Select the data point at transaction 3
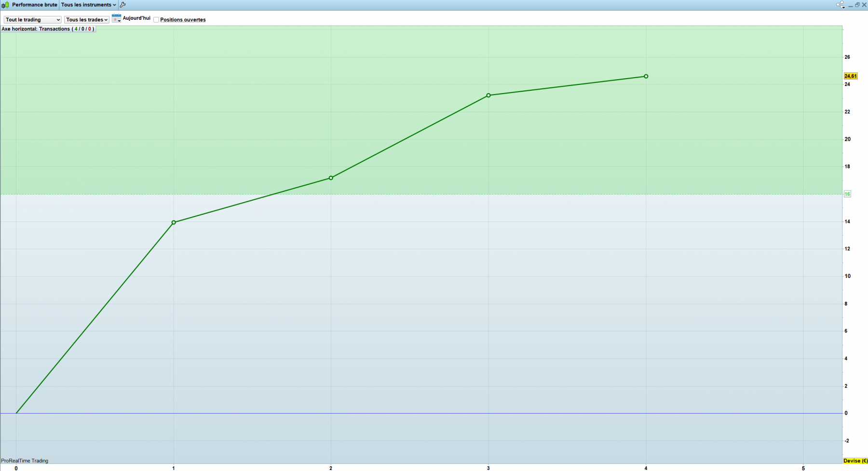 pyautogui.click(x=488, y=96)
